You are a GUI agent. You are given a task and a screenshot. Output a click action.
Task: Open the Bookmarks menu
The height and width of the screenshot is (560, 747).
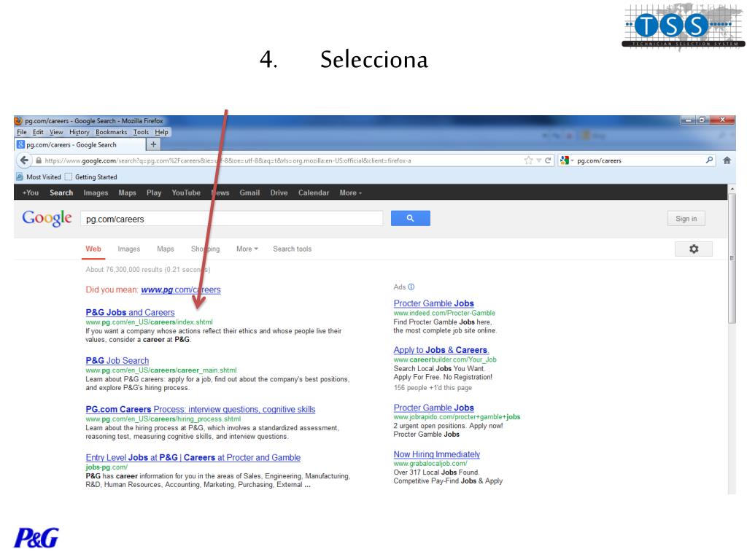(x=112, y=132)
